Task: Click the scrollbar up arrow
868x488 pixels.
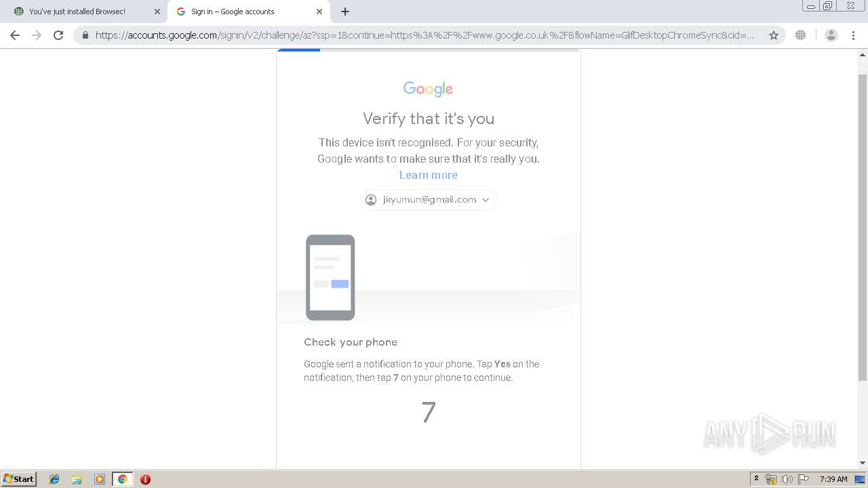Action: click(863, 54)
